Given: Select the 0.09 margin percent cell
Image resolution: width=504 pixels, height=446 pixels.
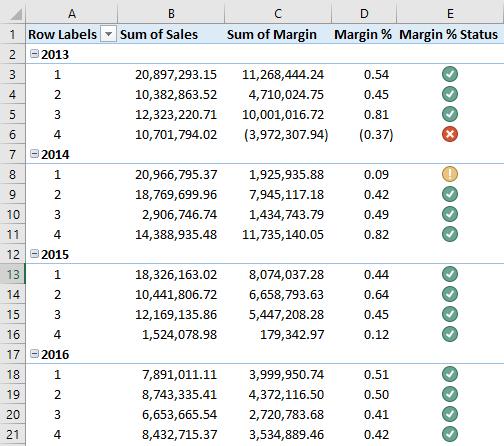Looking at the screenshot, I should [x=364, y=174].
